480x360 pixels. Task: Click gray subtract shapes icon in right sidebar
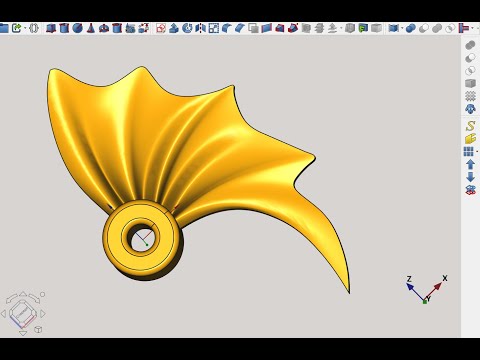point(470,58)
